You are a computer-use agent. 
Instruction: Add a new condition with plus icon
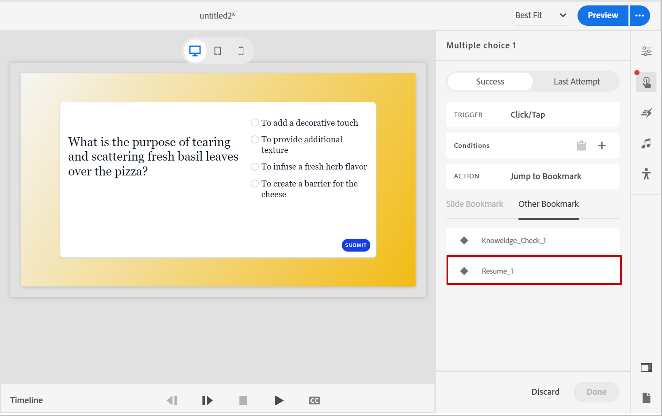click(602, 146)
